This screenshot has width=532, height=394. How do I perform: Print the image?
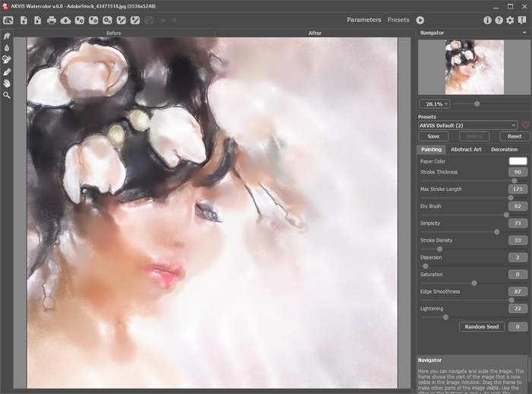[x=51, y=21]
